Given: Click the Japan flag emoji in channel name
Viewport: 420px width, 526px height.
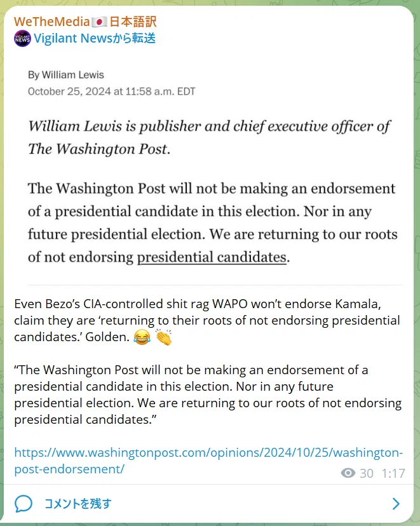Looking at the screenshot, I should (x=99, y=22).
